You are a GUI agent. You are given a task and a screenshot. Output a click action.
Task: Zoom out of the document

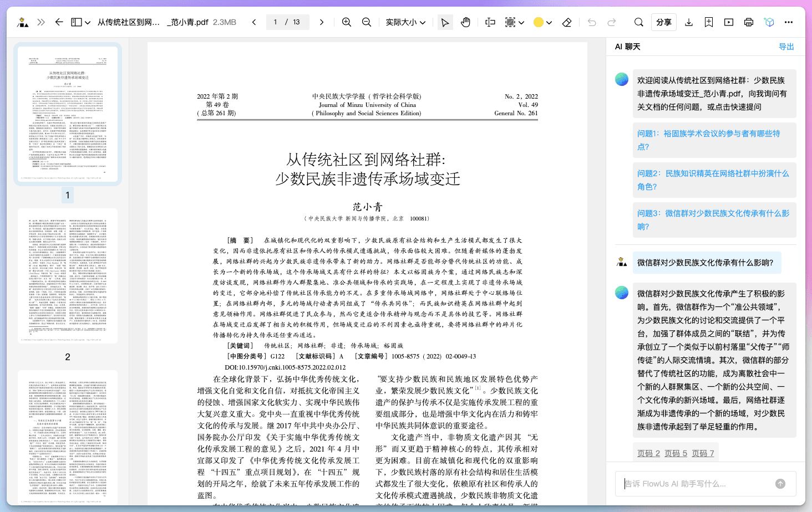click(367, 22)
